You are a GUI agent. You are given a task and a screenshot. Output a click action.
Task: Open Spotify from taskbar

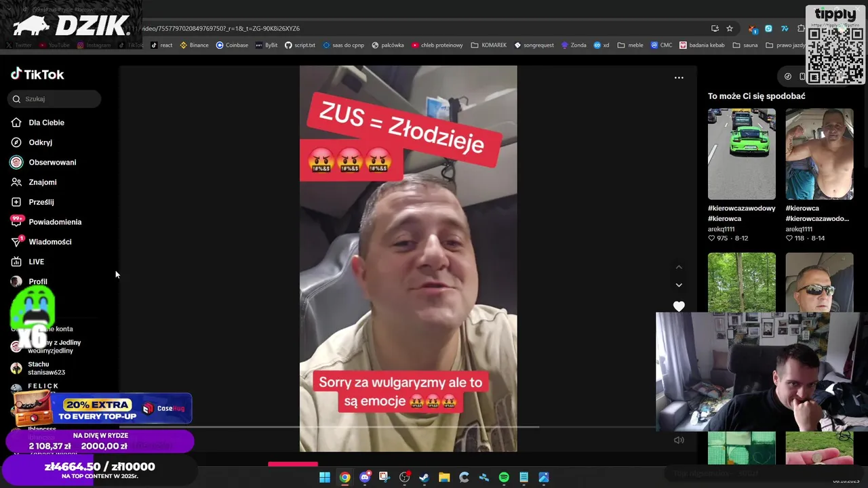pyautogui.click(x=504, y=477)
